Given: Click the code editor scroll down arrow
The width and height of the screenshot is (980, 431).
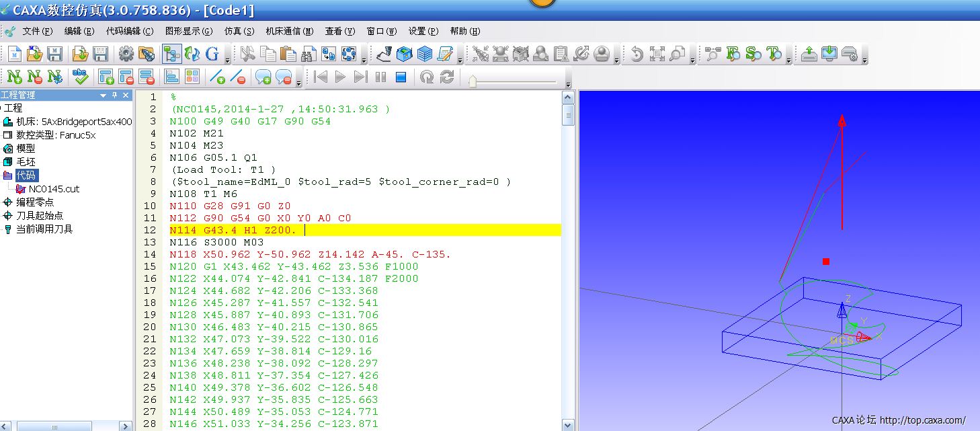Looking at the screenshot, I should (x=569, y=425).
